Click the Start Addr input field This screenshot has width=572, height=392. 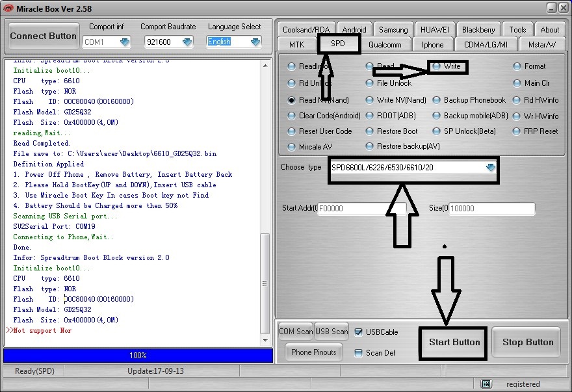pyautogui.click(x=361, y=209)
